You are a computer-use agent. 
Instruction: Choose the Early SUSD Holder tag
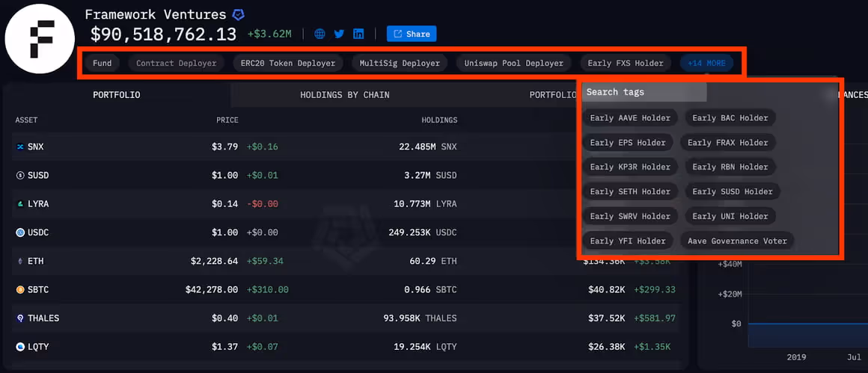coord(733,192)
